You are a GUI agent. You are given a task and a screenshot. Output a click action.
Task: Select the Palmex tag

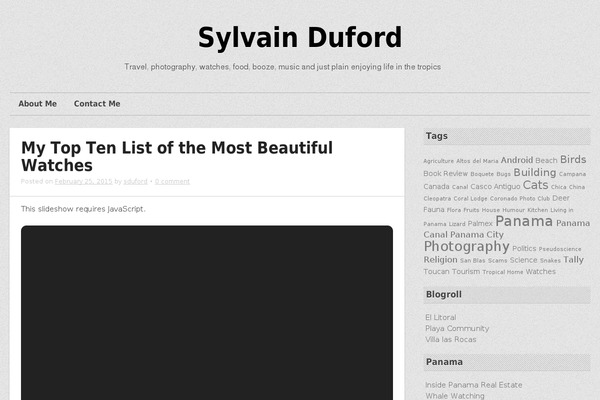point(480,224)
